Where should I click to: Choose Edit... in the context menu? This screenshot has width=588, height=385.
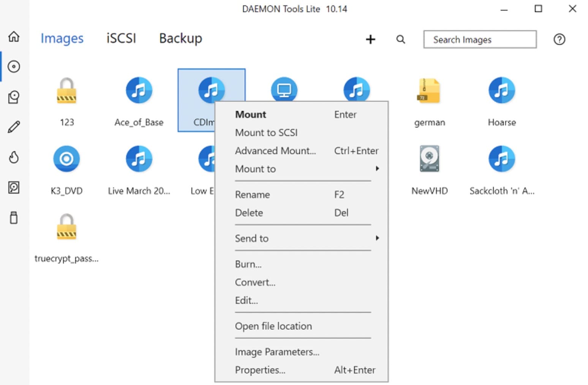301,300
